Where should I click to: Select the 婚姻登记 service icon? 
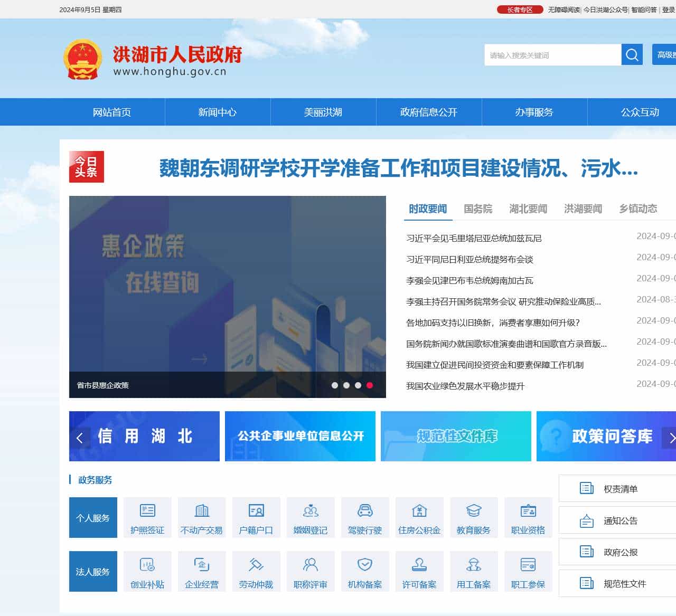tap(311, 517)
